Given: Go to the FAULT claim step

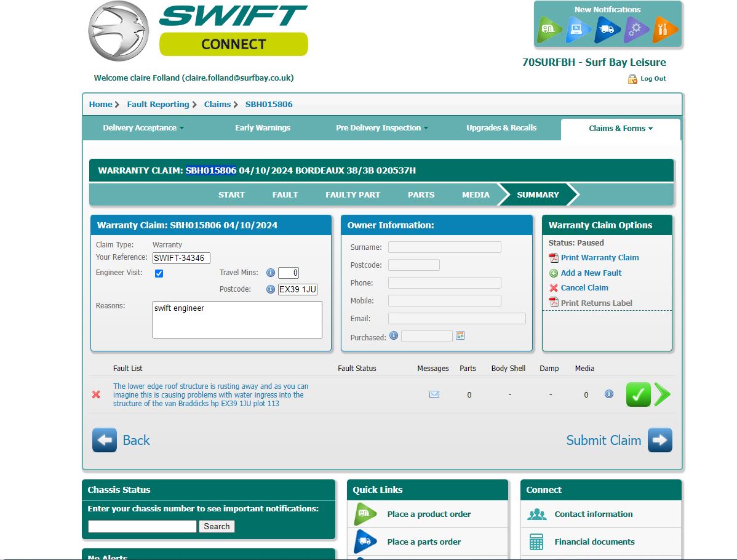Looking at the screenshot, I should [285, 194].
